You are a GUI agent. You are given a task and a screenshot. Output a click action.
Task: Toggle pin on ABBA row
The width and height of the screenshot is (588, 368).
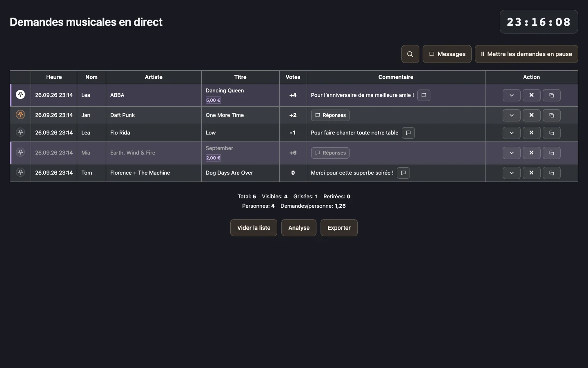(x=20, y=94)
